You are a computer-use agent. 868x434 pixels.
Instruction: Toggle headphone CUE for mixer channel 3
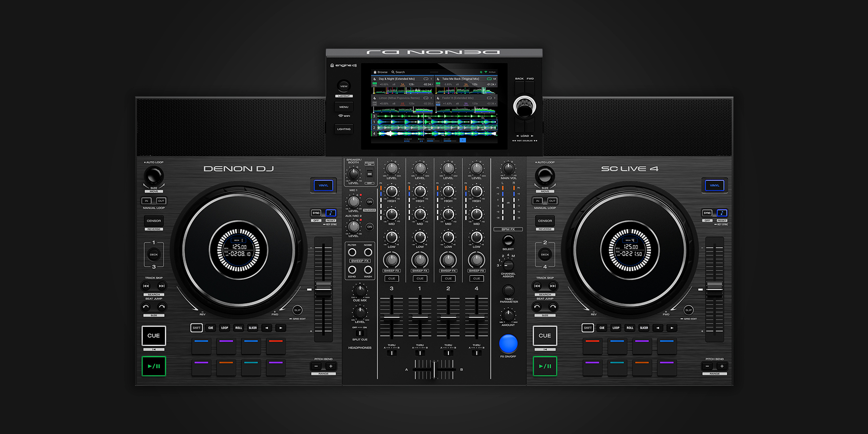392,278
